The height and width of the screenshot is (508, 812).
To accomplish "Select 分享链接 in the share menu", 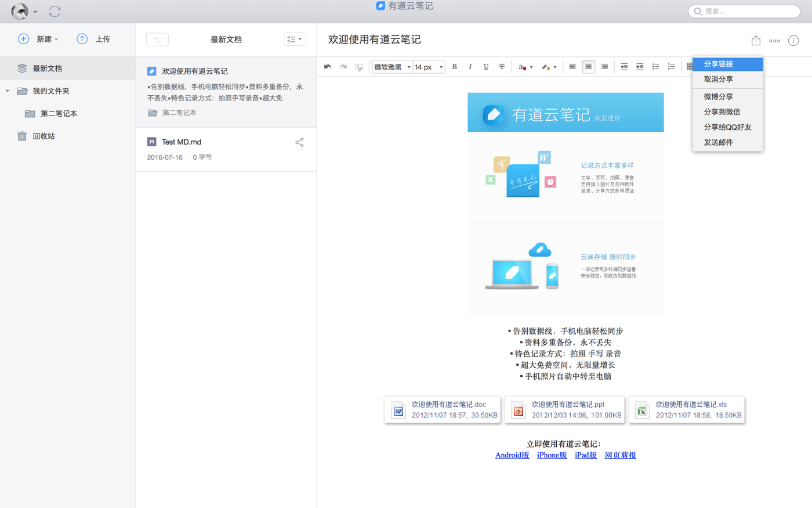I will [728, 64].
